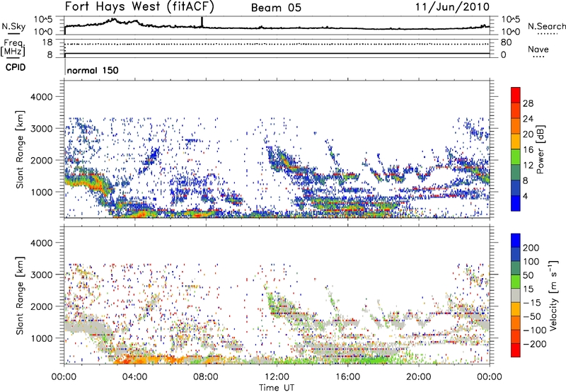The width and height of the screenshot is (566, 392).
Task: Pick the gray segment of the velocity colorbar
Action: [516, 295]
